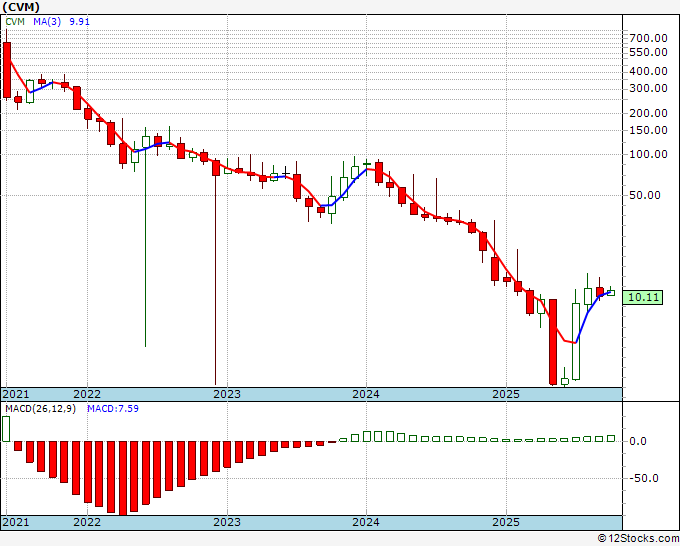Click 2021 on the price chart timeline
The height and width of the screenshot is (546, 680).
[16, 394]
